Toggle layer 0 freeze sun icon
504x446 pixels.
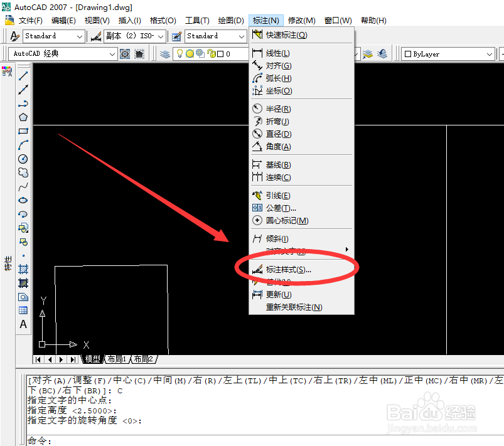[x=190, y=54]
